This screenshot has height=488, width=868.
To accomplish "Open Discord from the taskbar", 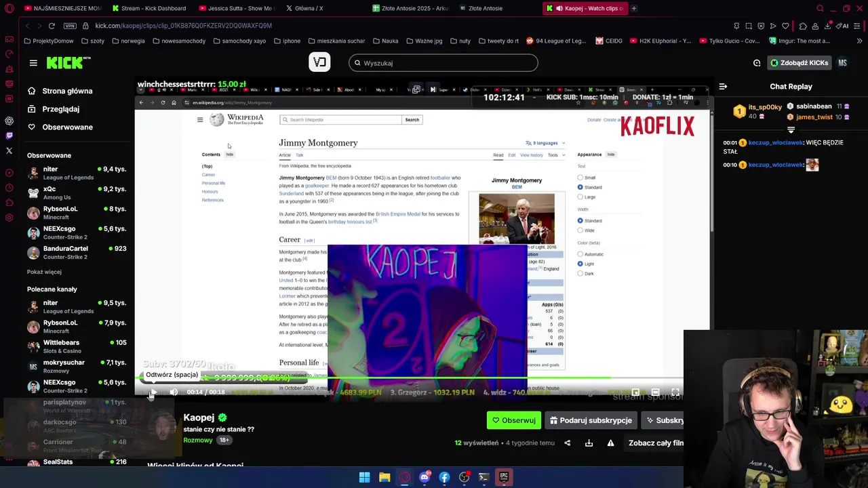I will (425, 477).
